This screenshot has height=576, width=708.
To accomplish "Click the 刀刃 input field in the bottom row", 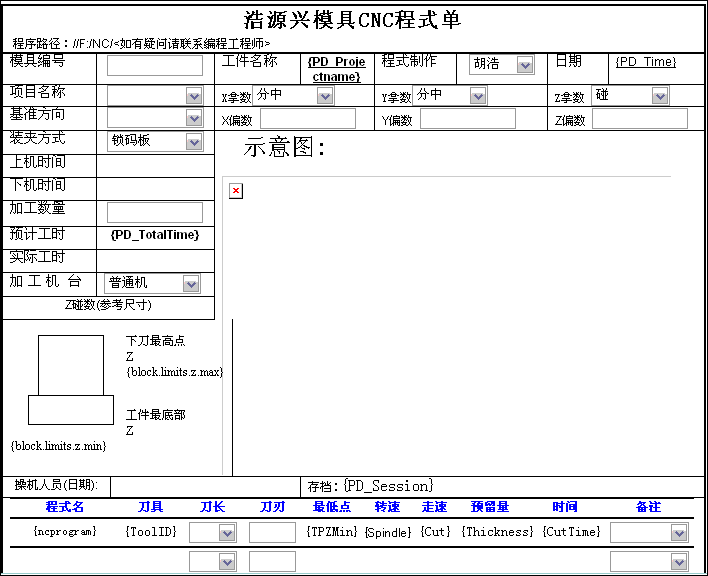I will point(272,561).
